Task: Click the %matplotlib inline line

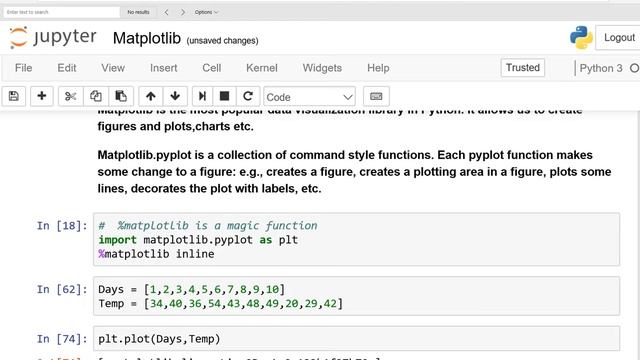Action: (156, 254)
